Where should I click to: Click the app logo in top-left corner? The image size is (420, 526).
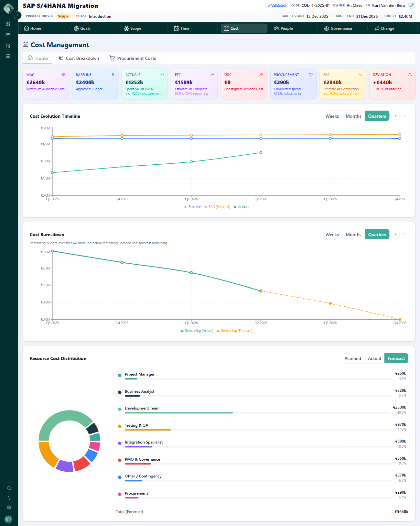pos(8,8)
